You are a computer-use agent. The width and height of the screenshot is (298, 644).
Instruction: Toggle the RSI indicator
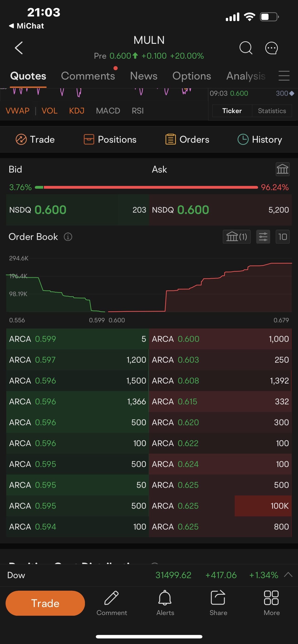(138, 111)
